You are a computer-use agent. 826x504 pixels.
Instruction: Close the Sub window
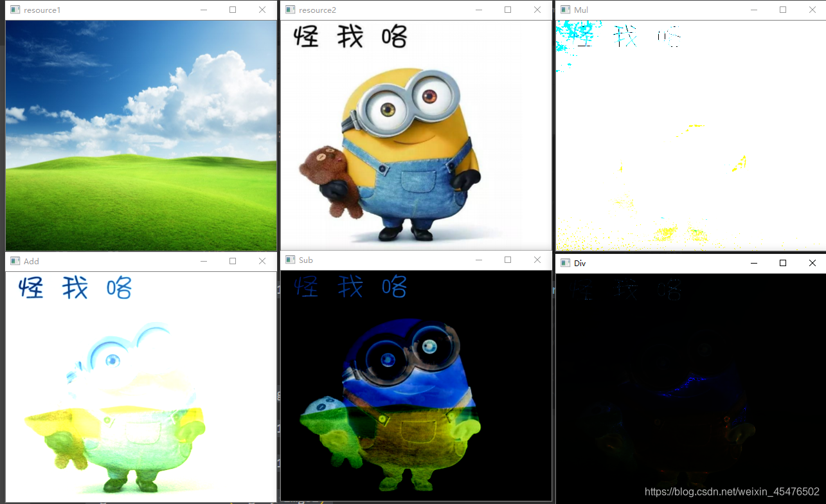click(x=537, y=260)
